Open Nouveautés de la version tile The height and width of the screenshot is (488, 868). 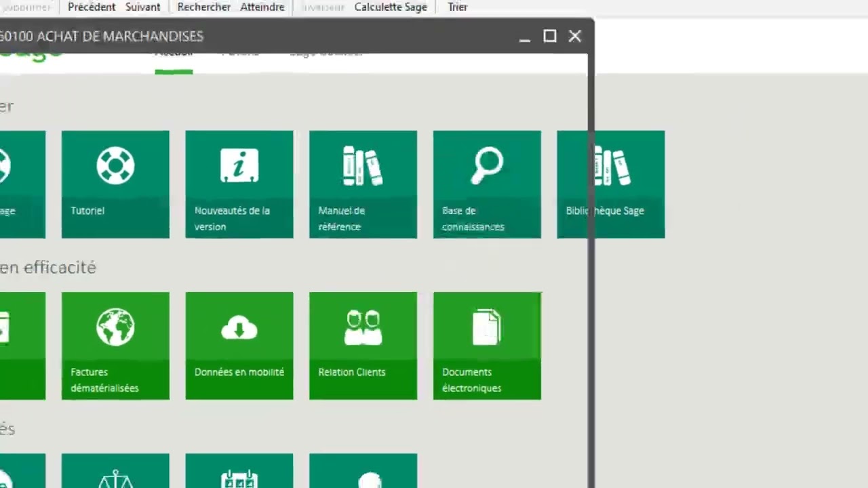click(239, 184)
